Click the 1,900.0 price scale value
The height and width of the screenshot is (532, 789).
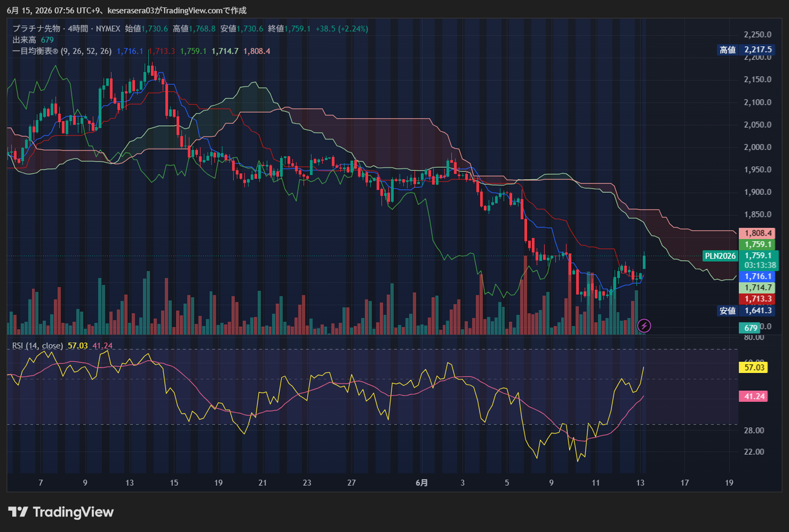pos(758,192)
